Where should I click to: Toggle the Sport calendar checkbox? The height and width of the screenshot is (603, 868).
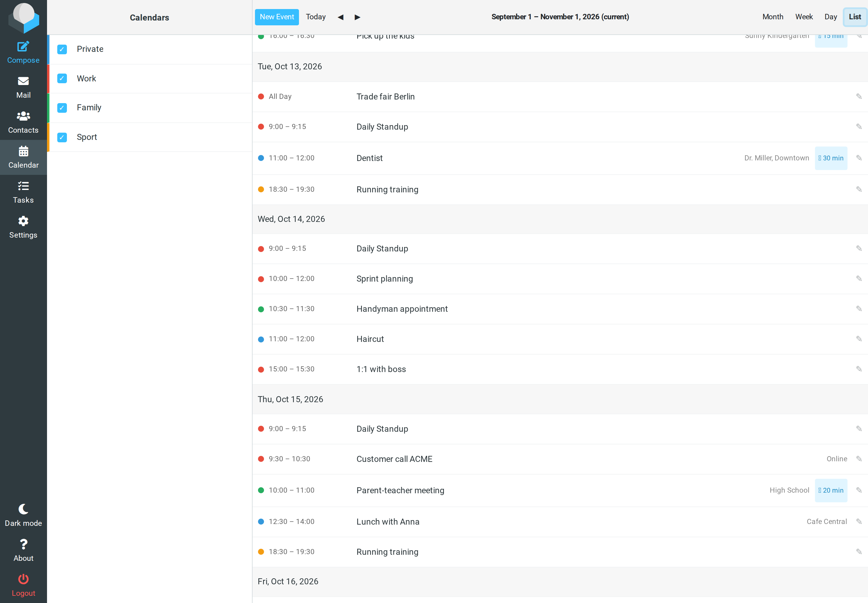click(x=62, y=137)
